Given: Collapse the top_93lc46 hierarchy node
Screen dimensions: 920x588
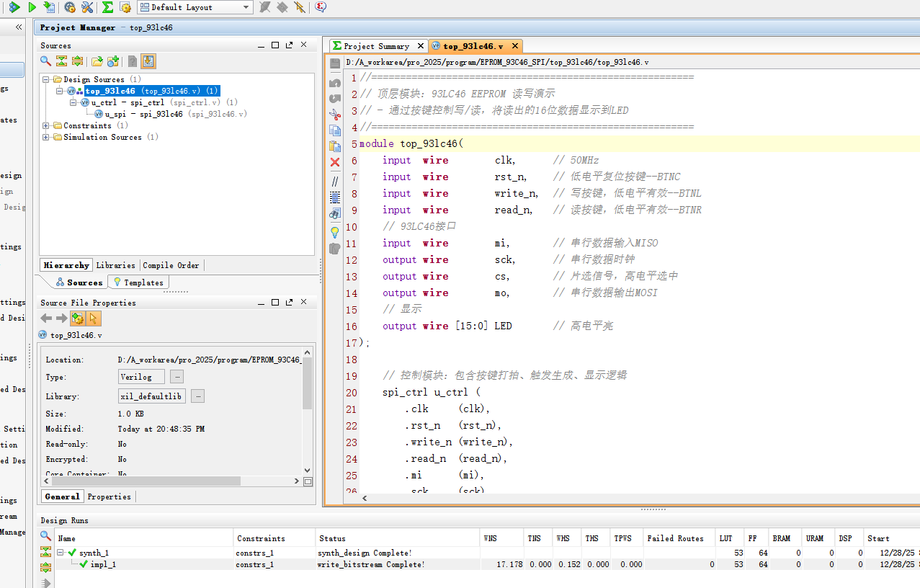Looking at the screenshot, I should [x=61, y=91].
